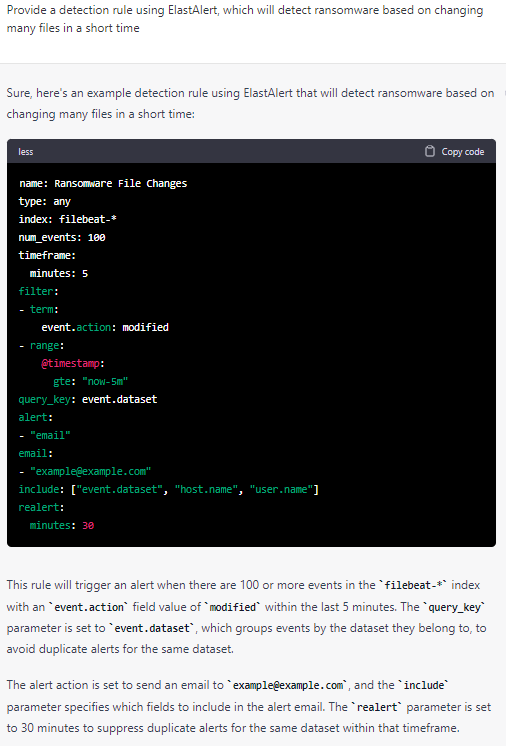Click the 'index: filebeat-*' code line
Screen dimensions: 506x746
(x=68, y=219)
